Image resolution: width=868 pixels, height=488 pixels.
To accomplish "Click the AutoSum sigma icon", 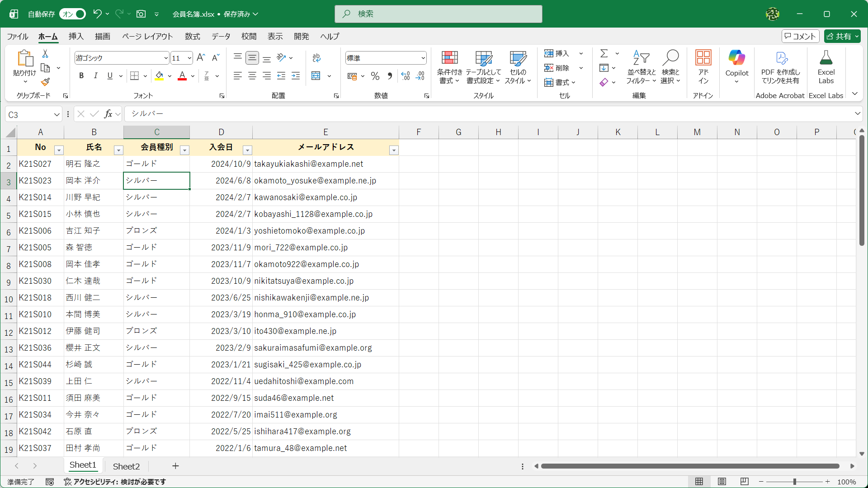I will click(604, 53).
